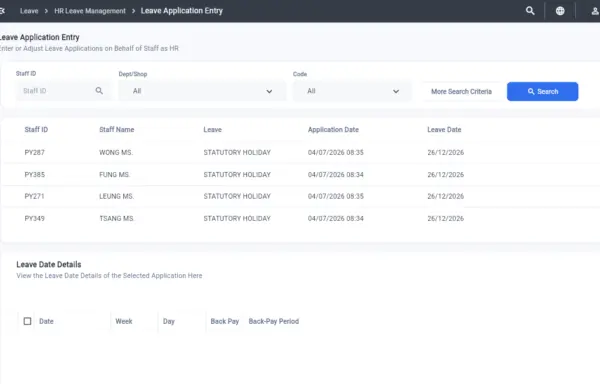The height and width of the screenshot is (384, 600).
Task: Click More Search Criteria button
Action: coord(461,91)
